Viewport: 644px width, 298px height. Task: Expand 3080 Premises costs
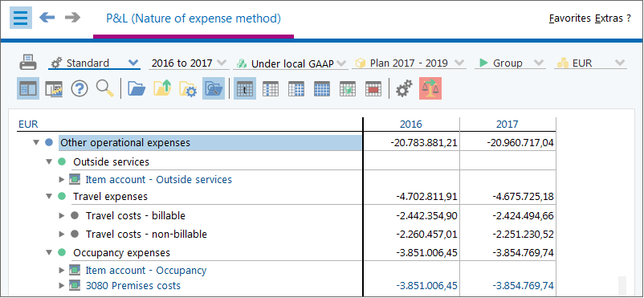click(62, 285)
